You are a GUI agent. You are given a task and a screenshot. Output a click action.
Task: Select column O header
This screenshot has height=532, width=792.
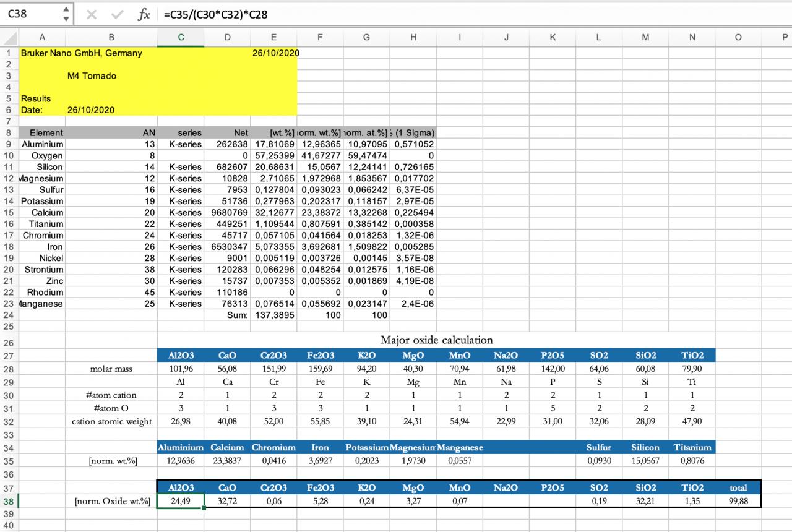tap(738, 37)
